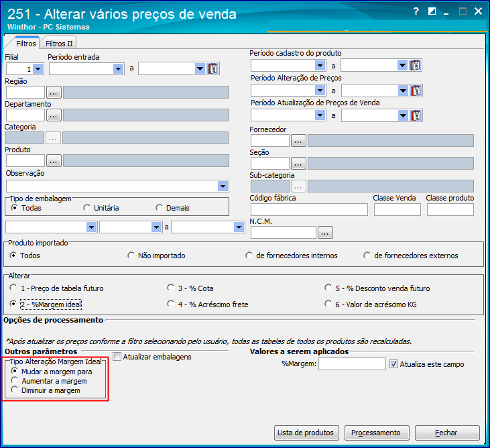Image resolution: width=490 pixels, height=448 pixels.
Task: Click the Lista de produtos button
Action: tap(306, 433)
